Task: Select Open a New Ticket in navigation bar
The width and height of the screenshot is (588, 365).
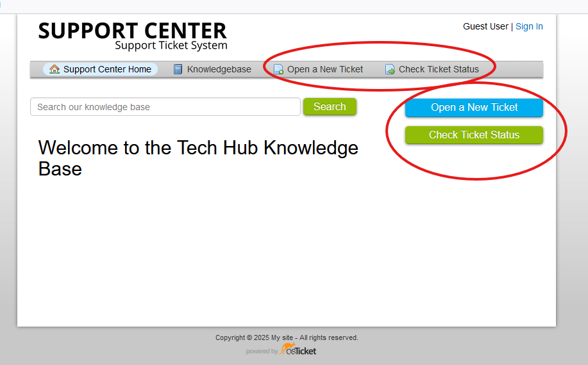Action: pos(325,69)
